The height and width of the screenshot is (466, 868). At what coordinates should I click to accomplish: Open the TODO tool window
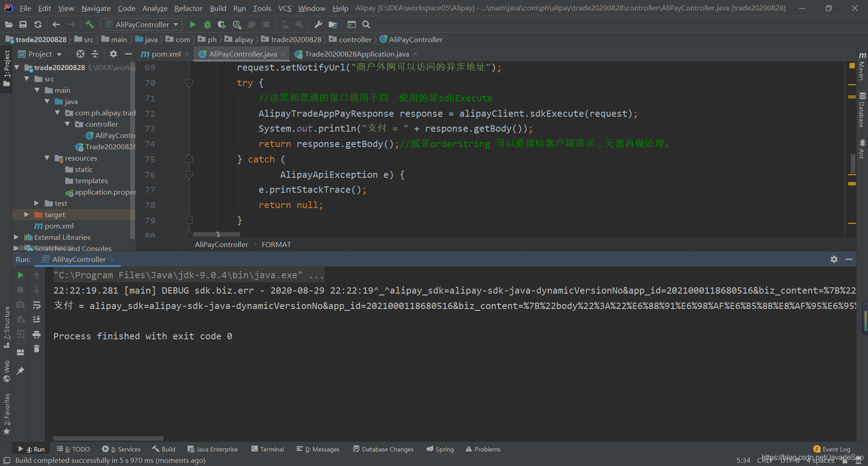[x=73, y=449]
